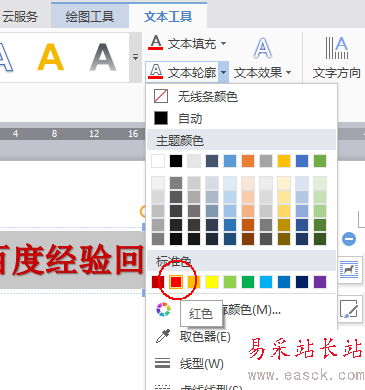Open more outline colors color wheel
365x390 pixels.
click(x=163, y=310)
